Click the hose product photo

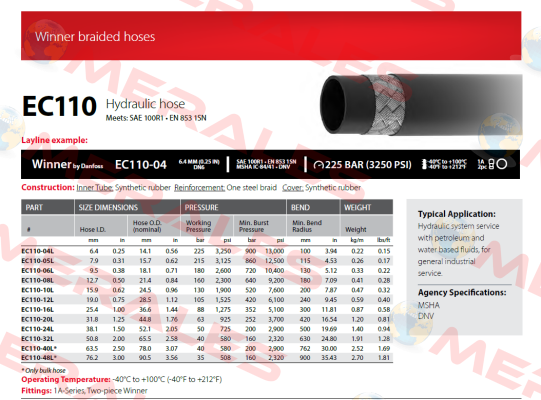click(421, 105)
